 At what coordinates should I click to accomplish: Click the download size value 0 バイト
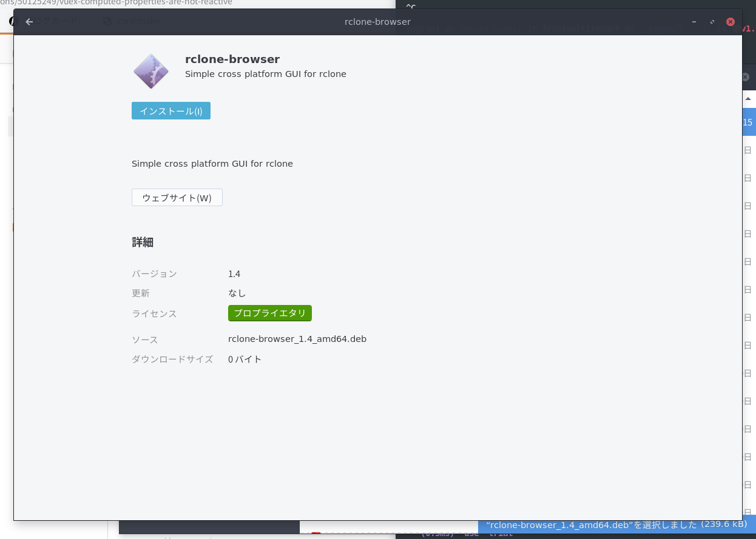(x=245, y=360)
